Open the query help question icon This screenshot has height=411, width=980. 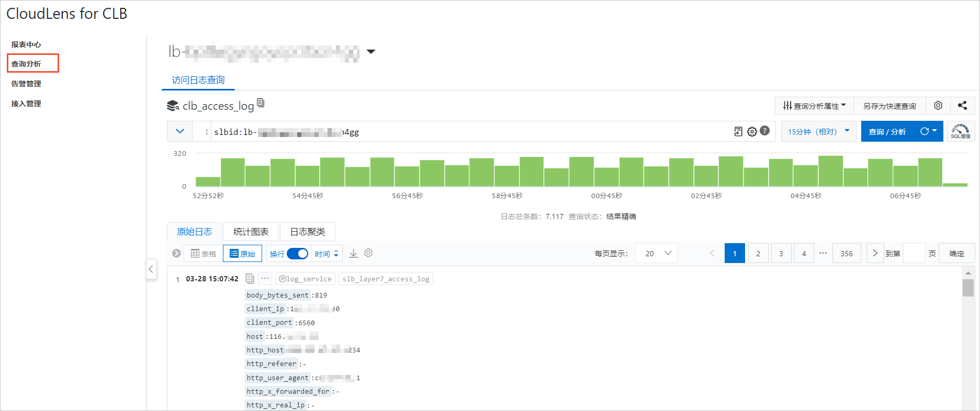tap(765, 131)
